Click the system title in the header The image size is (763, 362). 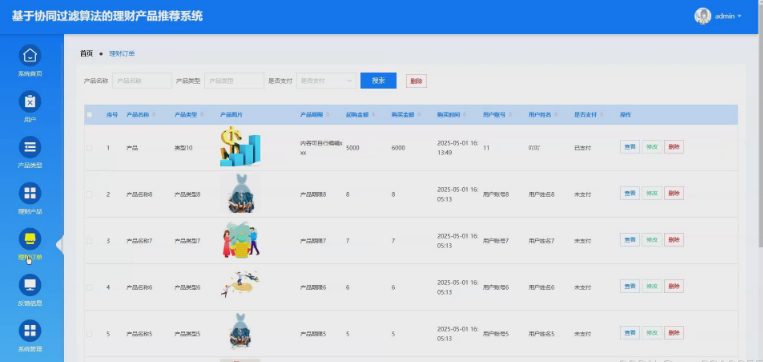coord(107,16)
